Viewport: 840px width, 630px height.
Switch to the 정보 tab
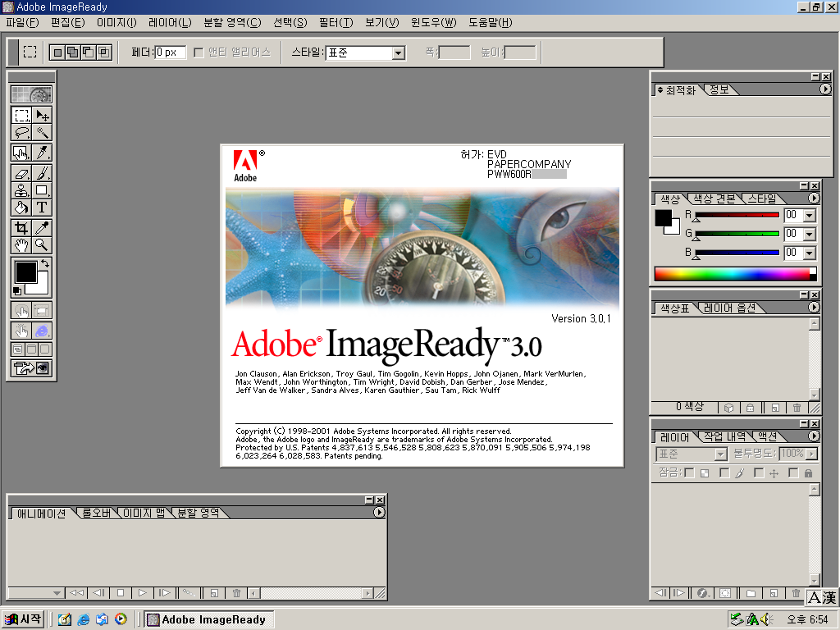pos(719,90)
